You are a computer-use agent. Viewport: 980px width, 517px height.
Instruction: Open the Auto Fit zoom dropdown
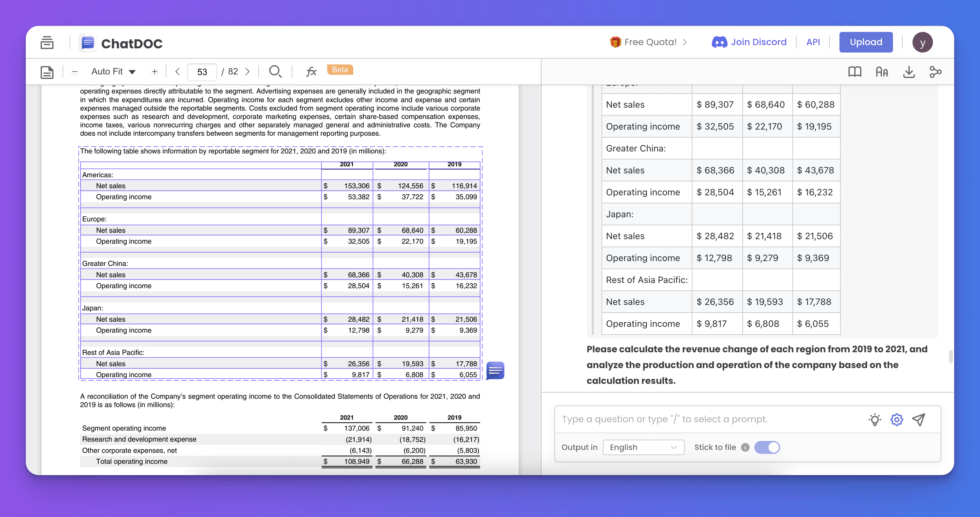[x=113, y=72]
